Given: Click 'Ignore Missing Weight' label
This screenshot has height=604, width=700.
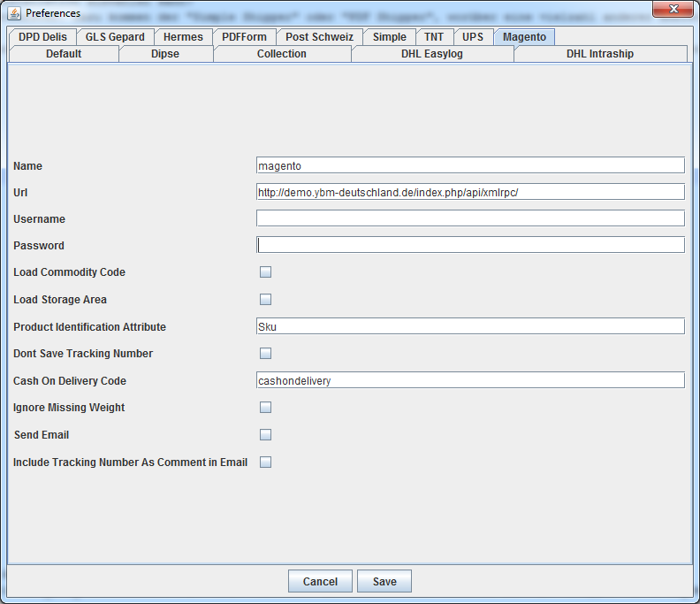Looking at the screenshot, I should click(x=69, y=408).
